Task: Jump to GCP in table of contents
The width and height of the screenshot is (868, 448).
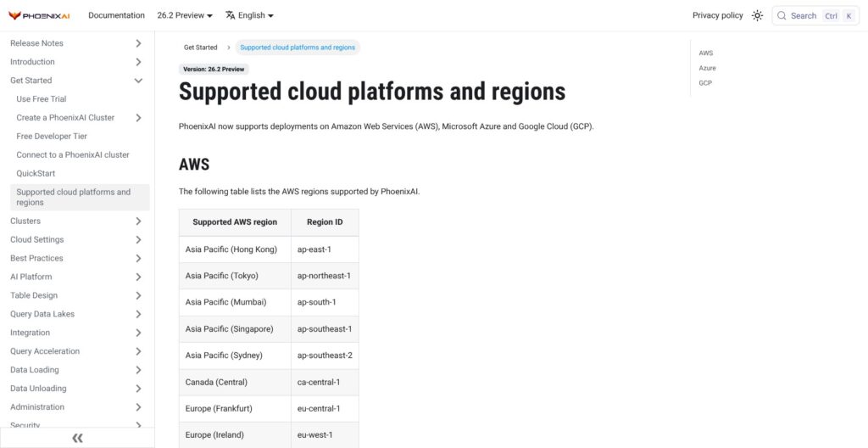Action: pyautogui.click(x=705, y=83)
